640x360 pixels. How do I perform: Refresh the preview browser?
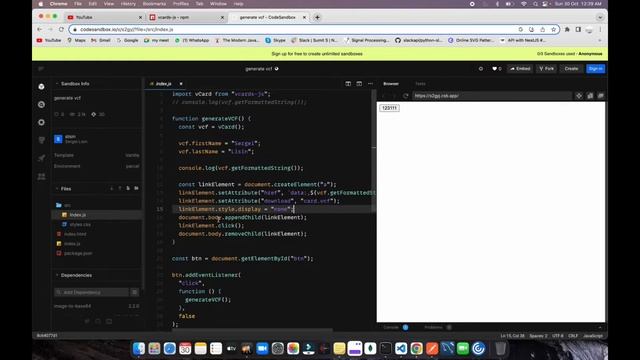tap(405, 96)
